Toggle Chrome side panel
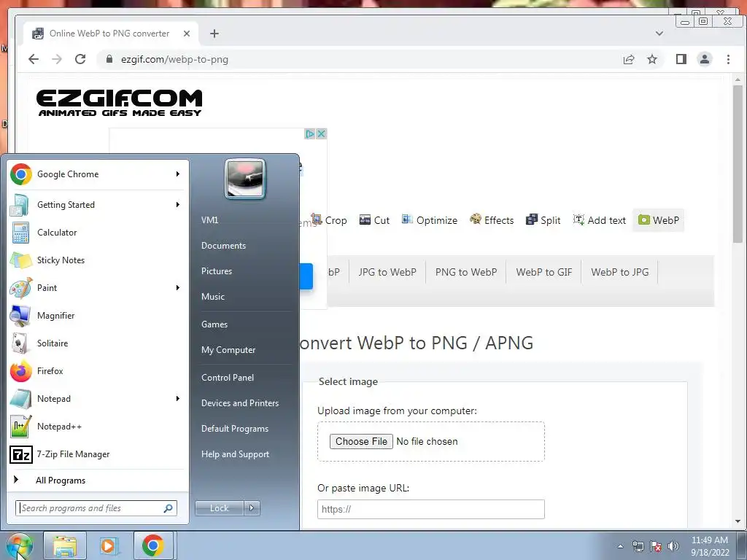Screen dimensions: 747x560 tap(681, 59)
